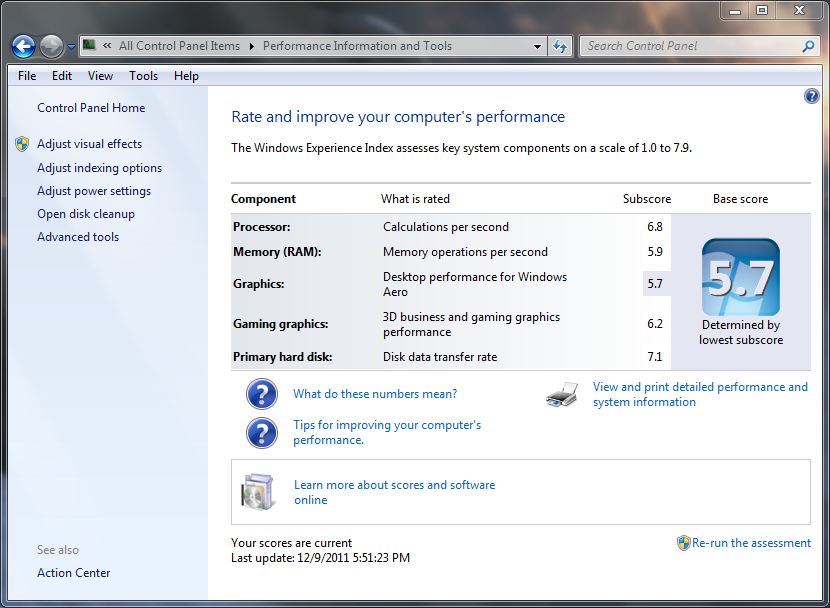Viewport: 830px width, 608px height.
Task: Click View and print detailed performance link
Action: pos(700,394)
